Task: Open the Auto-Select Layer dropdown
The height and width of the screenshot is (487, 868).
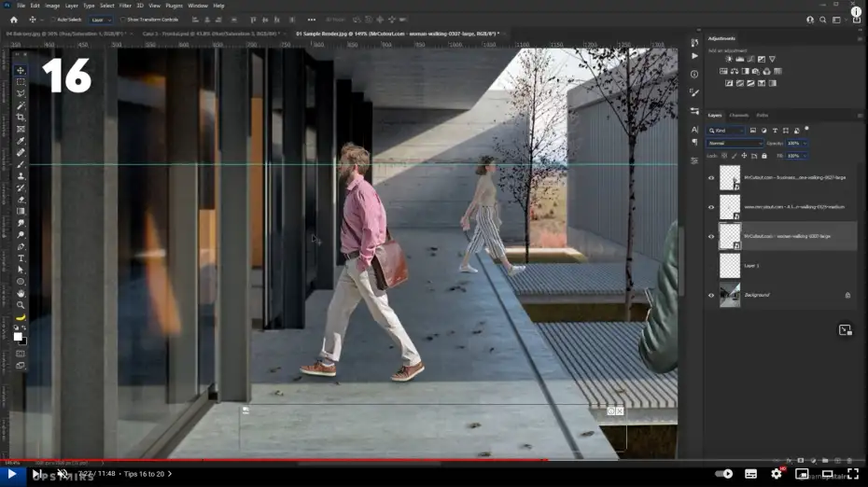Action: [x=101, y=20]
